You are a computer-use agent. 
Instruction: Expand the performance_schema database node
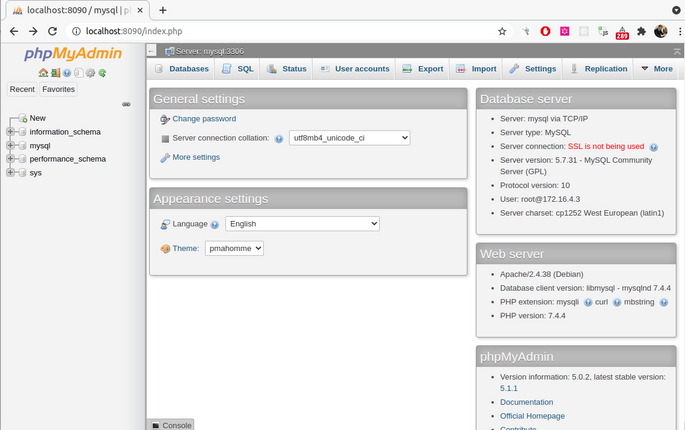point(10,159)
